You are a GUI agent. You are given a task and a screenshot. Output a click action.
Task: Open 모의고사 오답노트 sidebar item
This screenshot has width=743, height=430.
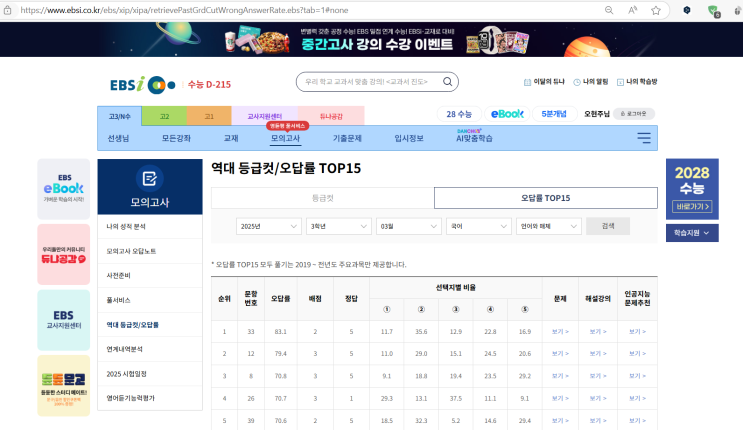click(150, 251)
